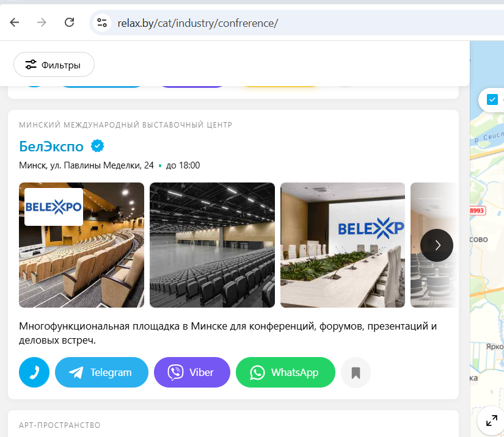Click the address bar URL relax.by
This screenshot has height=437, width=504.
pos(197,23)
